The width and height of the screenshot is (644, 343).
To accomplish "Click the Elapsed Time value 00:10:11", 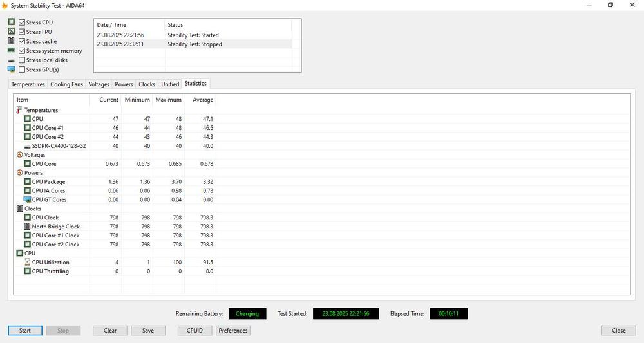I will point(448,314).
